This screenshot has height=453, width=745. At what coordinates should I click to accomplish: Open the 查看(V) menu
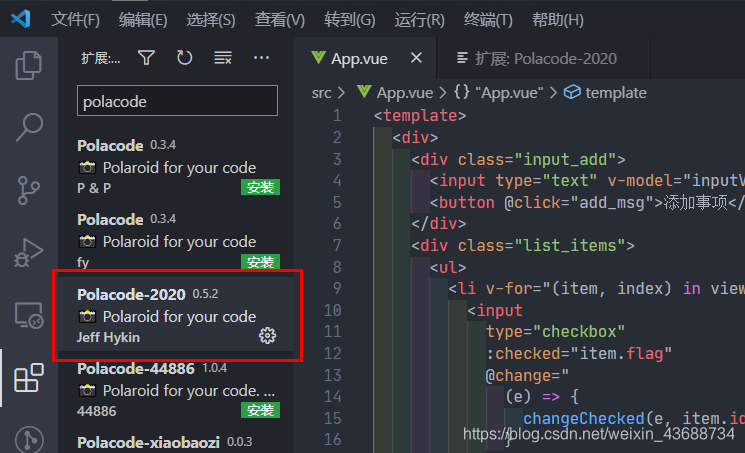click(279, 19)
